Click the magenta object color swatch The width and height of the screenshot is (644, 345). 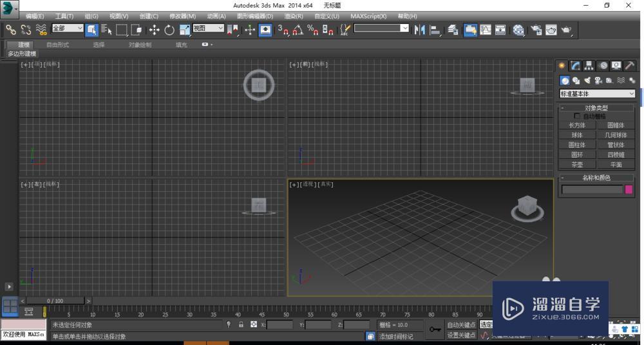629,189
